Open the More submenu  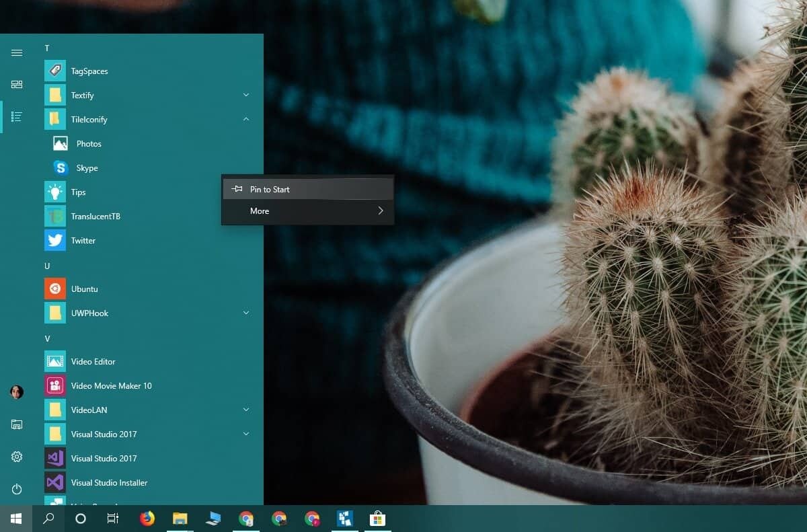tap(307, 211)
